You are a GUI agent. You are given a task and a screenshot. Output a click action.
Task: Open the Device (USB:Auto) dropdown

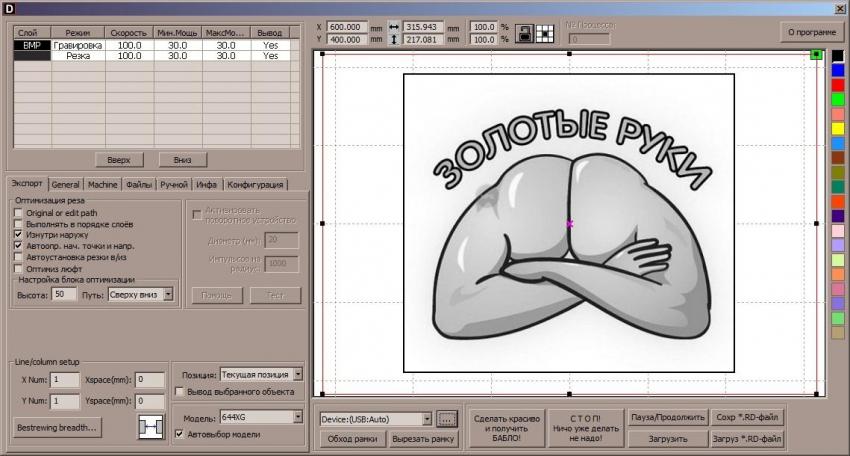[x=427, y=419]
